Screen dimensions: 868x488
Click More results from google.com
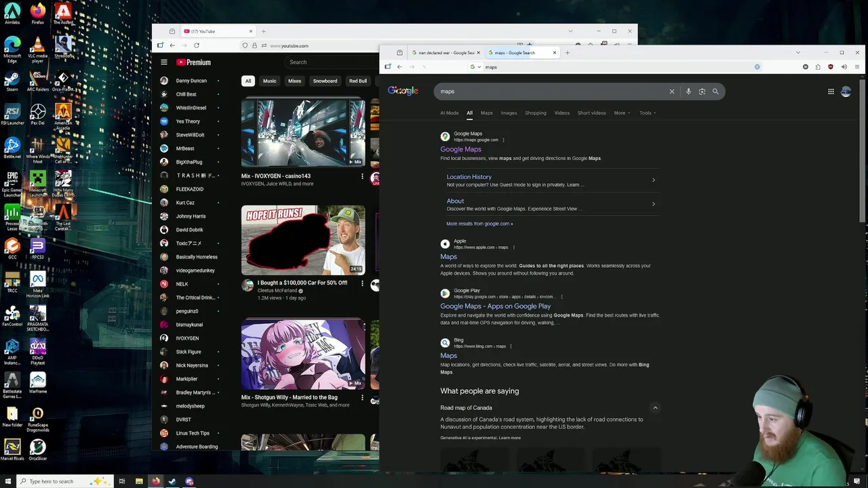(x=479, y=224)
